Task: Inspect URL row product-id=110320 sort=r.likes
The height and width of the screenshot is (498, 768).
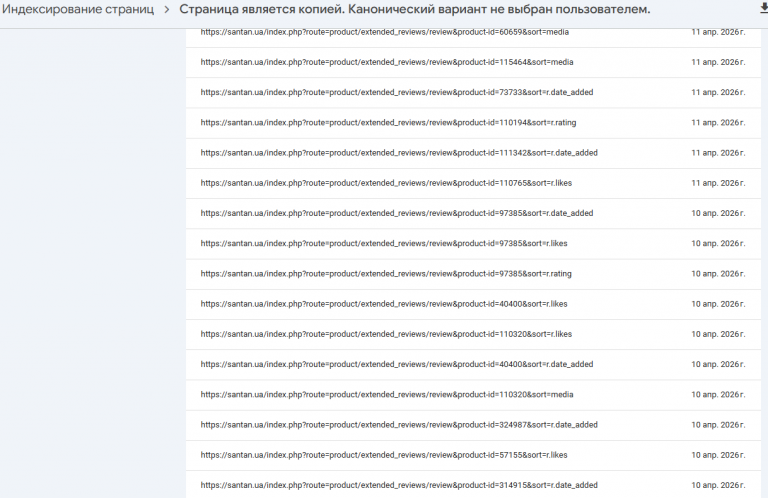Action: pos(473,334)
